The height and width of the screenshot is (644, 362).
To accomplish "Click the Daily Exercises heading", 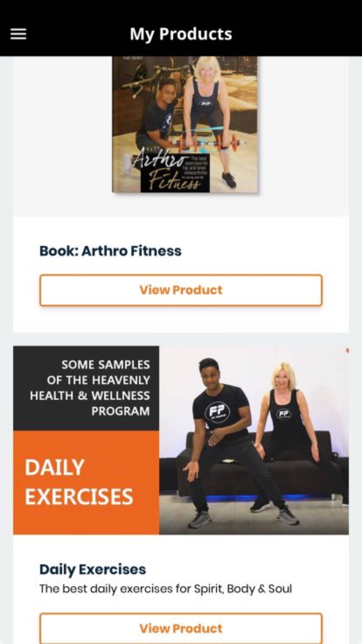I will (93, 569).
